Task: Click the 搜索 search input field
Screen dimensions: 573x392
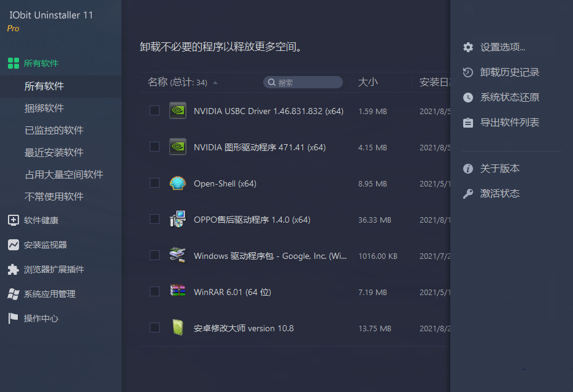Action: coord(303,82)
